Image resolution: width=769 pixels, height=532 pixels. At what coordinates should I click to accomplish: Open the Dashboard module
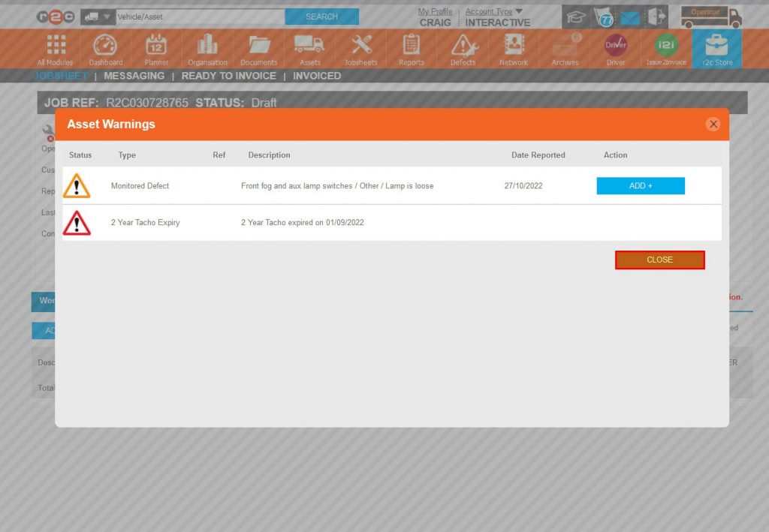tap(106, 48)
